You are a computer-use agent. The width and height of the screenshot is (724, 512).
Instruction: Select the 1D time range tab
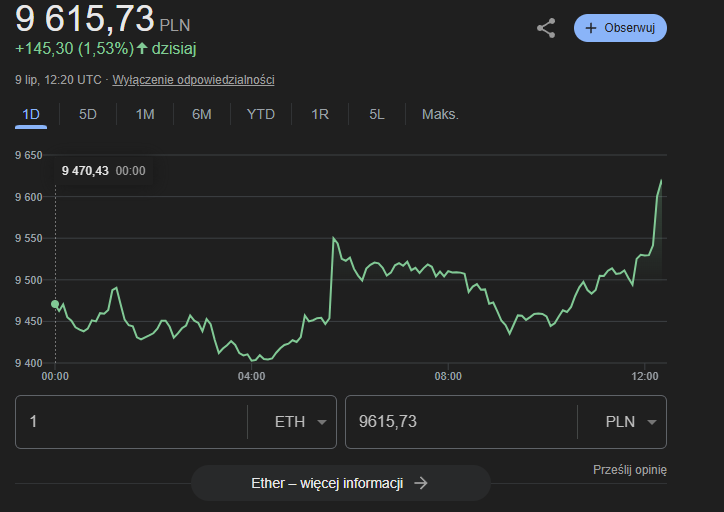[31, 114]
